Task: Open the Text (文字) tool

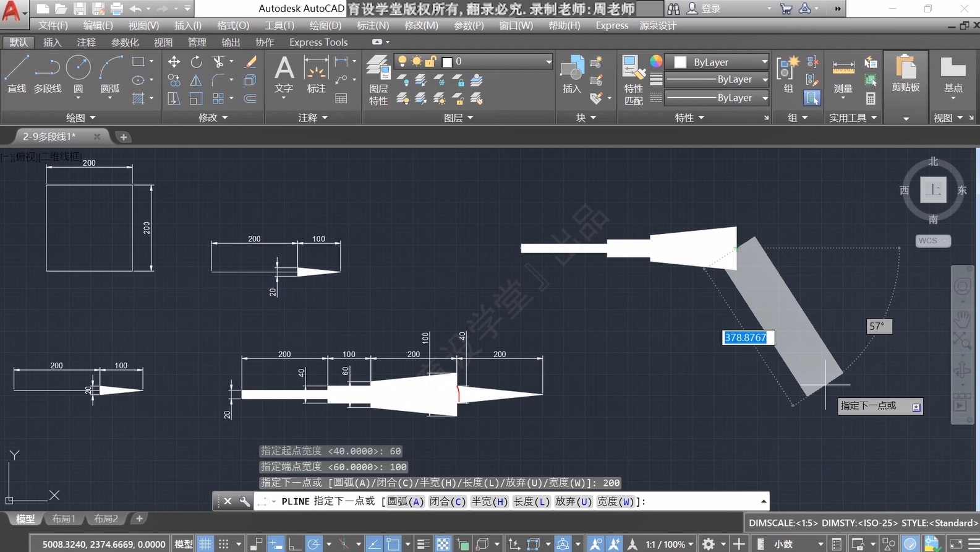Action: [284, 74]
